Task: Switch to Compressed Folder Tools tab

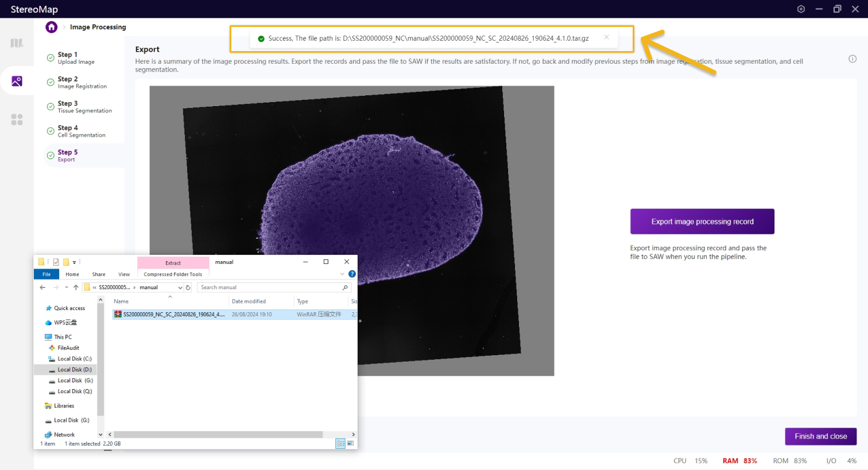Action: click(173, 274)
